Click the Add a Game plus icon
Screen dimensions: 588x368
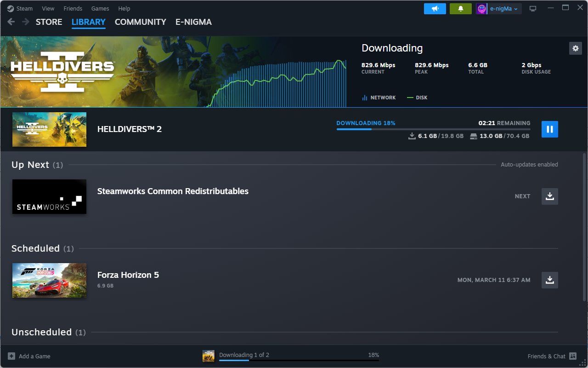(x=11, y=356)
